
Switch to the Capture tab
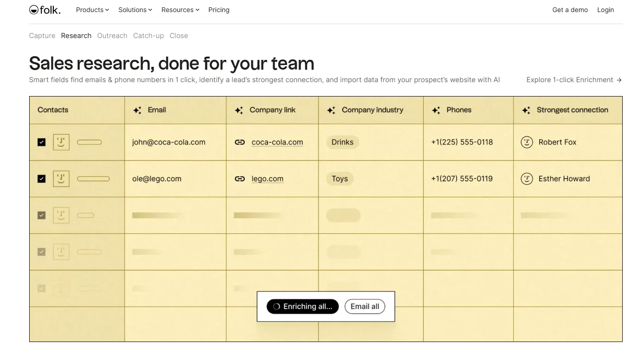[42, 36]
